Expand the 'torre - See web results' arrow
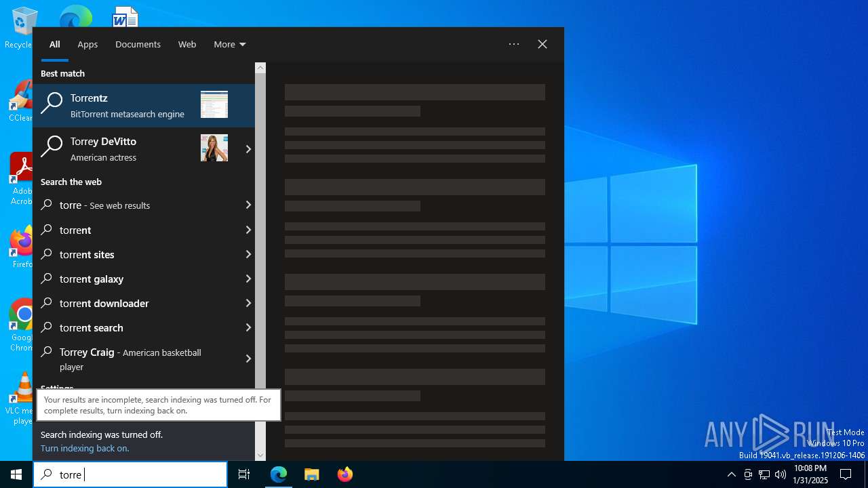Screen dimensions: 868x488 tap(248, 205)
